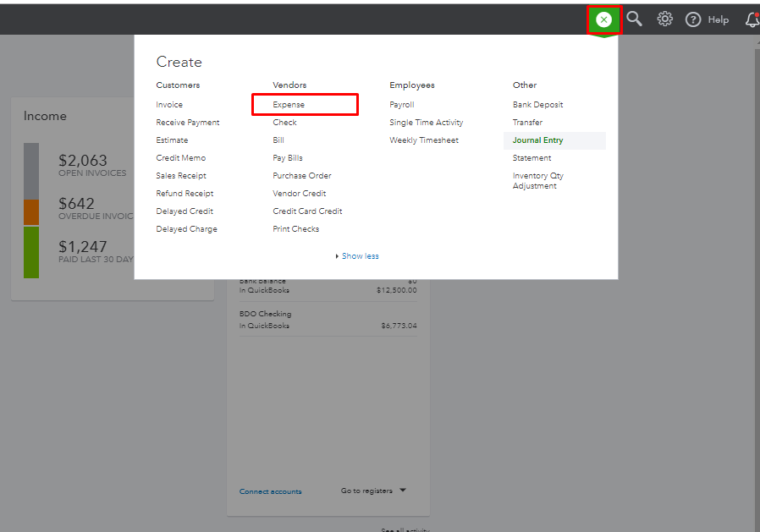Select Expense under Vendors
Screen dimensions: 760x532
point(289,105)
